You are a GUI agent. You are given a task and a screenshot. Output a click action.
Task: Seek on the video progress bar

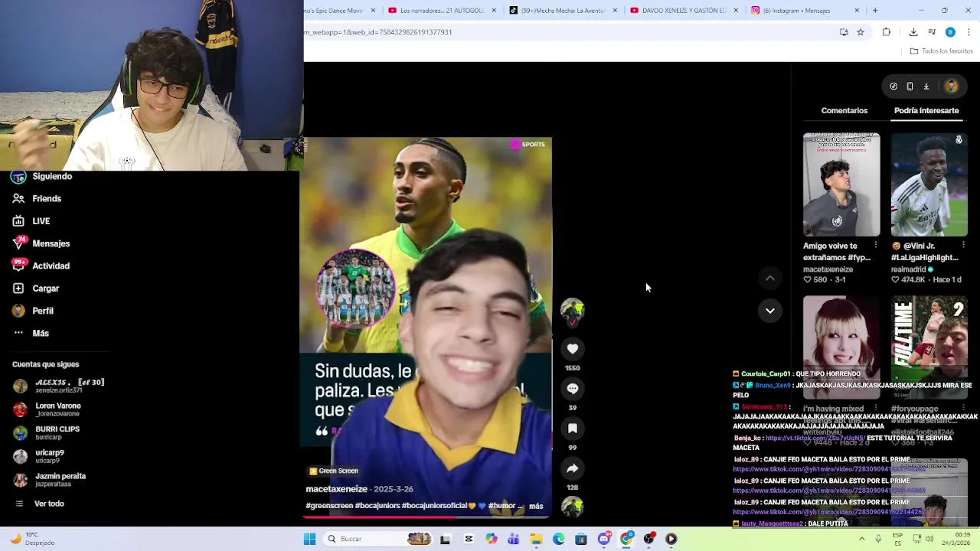(427, 518)
